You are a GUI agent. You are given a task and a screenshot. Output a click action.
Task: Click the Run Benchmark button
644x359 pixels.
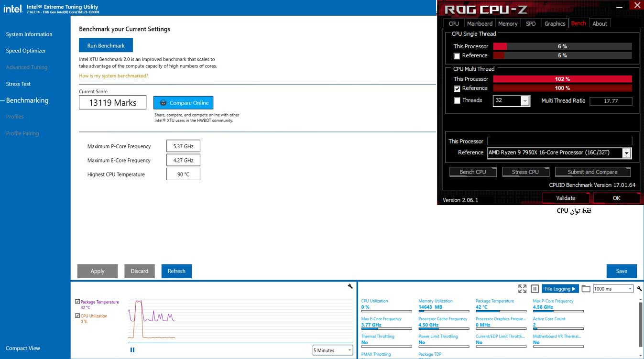pos(106,46)
